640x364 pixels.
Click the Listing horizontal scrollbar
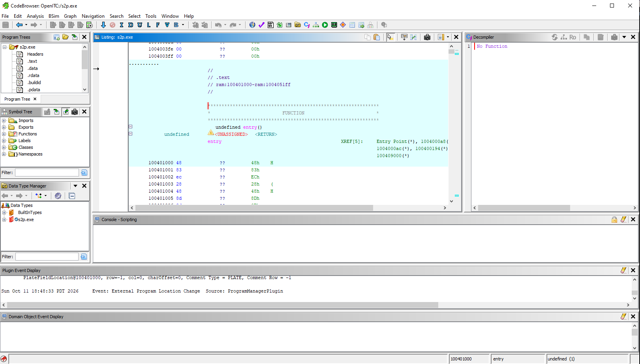point(254,208)
